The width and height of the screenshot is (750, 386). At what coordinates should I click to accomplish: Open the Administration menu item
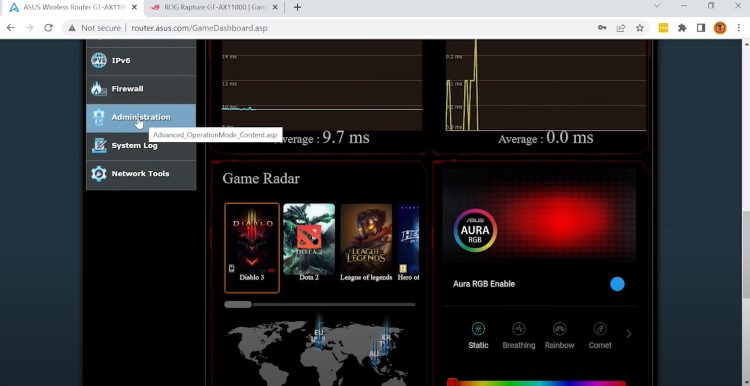pos(141,118)
